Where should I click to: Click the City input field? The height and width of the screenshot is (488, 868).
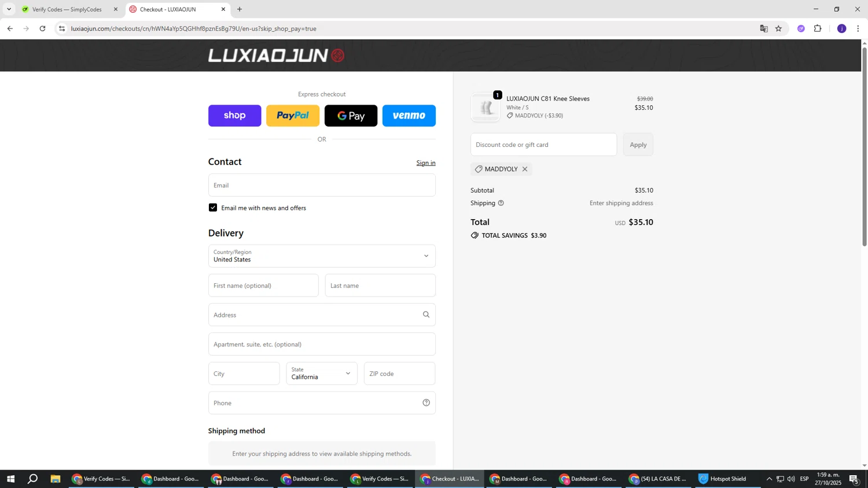[x=244, y=374]
